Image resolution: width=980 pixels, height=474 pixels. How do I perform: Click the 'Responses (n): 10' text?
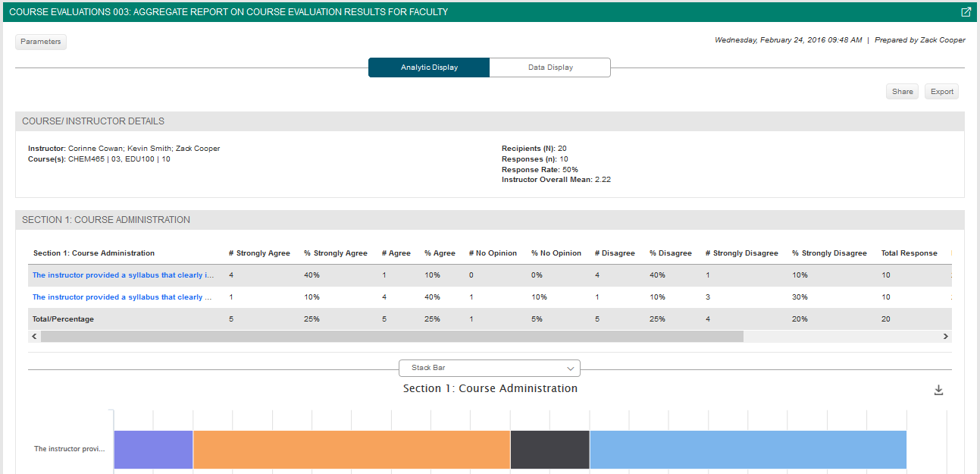(x=535, y=159)
